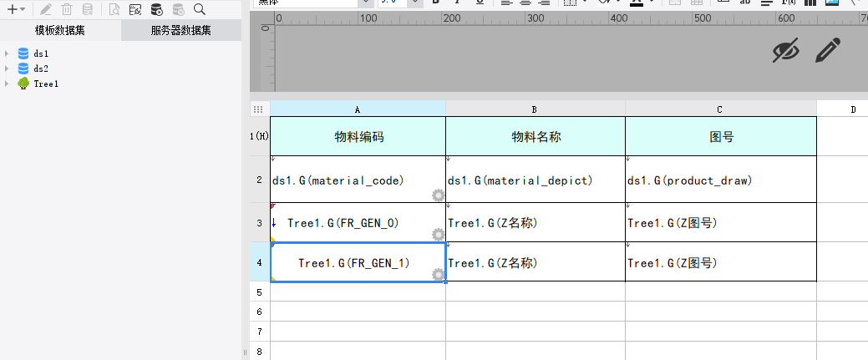Switch to the 服务器数据集 tab

coord(180,31)
